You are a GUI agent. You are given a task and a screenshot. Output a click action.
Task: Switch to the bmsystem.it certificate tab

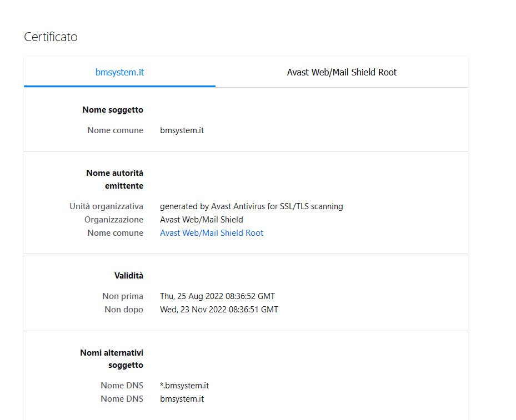point(119,72)
